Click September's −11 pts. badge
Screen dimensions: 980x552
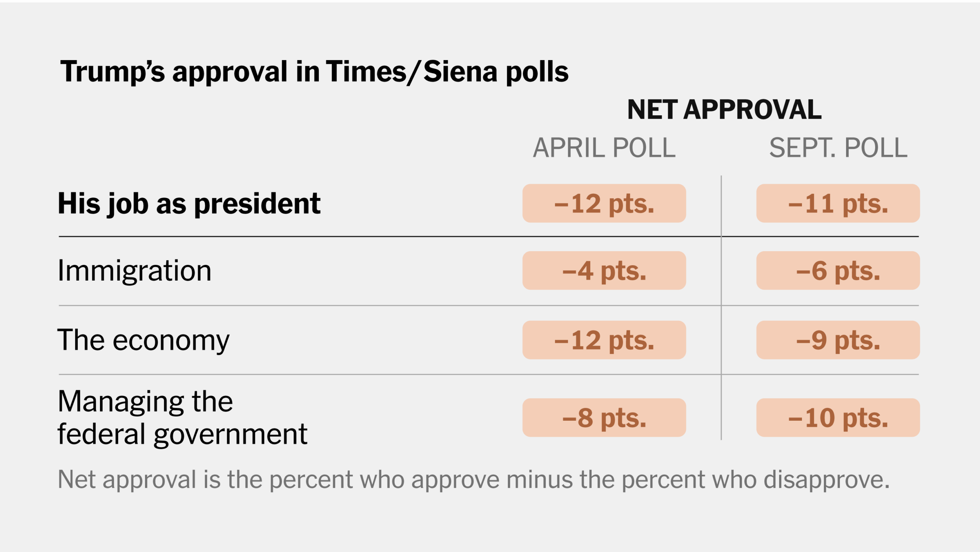tap(838, 203)
